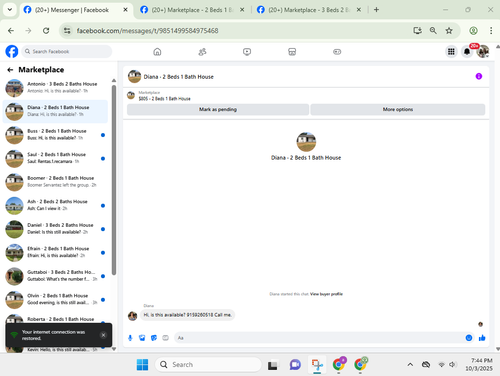This screenshot has height=376, width=500.
Task: Open the account profile picture menu
Action: 483,52
